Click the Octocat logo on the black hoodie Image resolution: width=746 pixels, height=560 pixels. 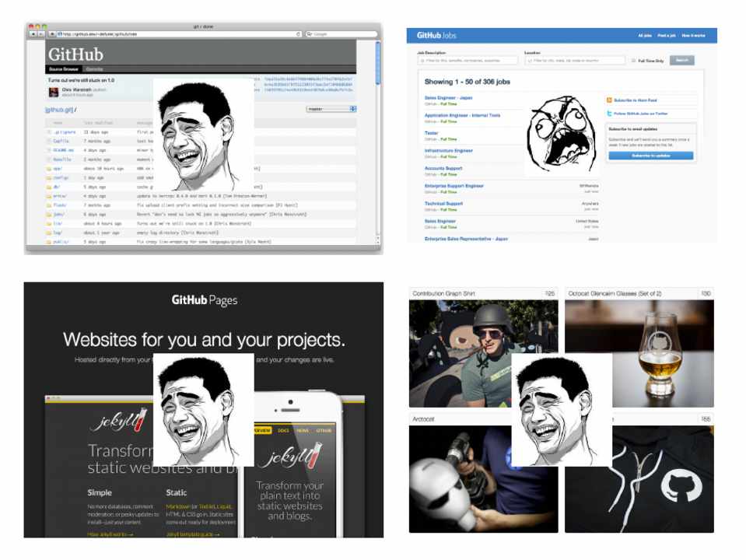(x=674, y=487)
